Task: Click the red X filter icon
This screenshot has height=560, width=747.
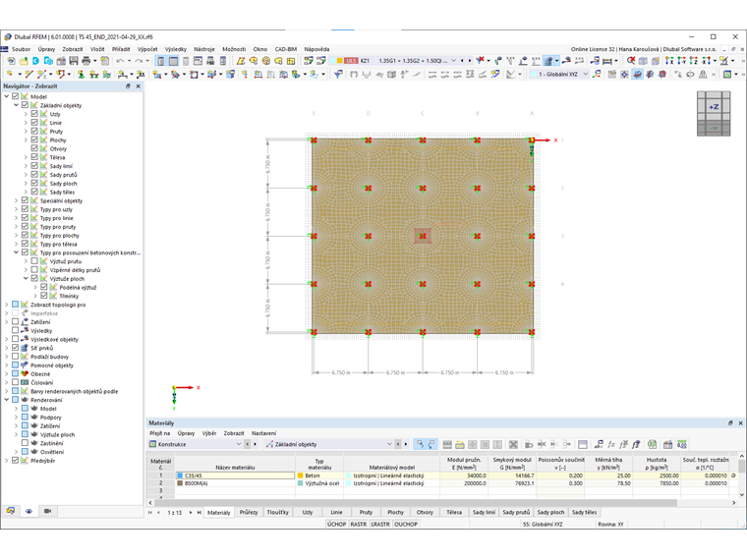Action: 481,61
